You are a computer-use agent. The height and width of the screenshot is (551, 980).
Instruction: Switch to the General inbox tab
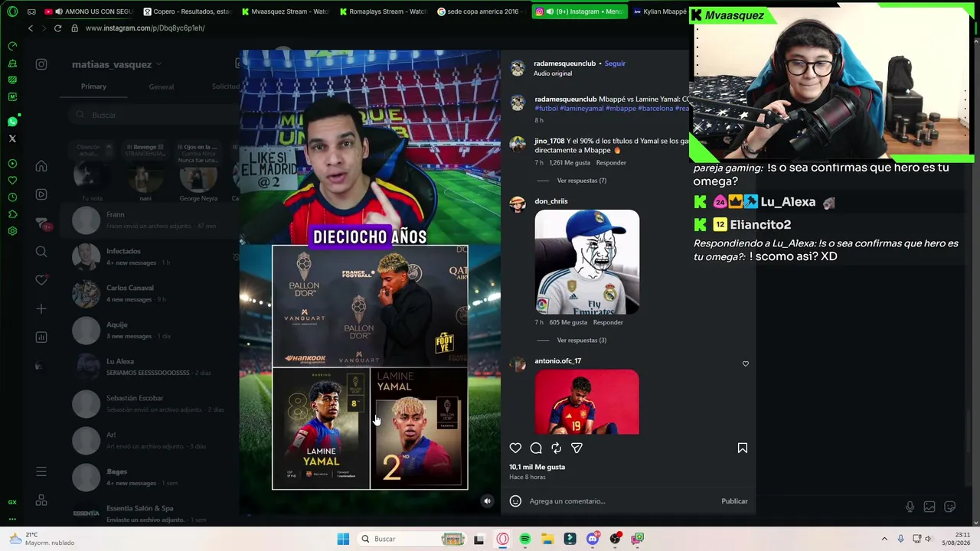[161, 86]
